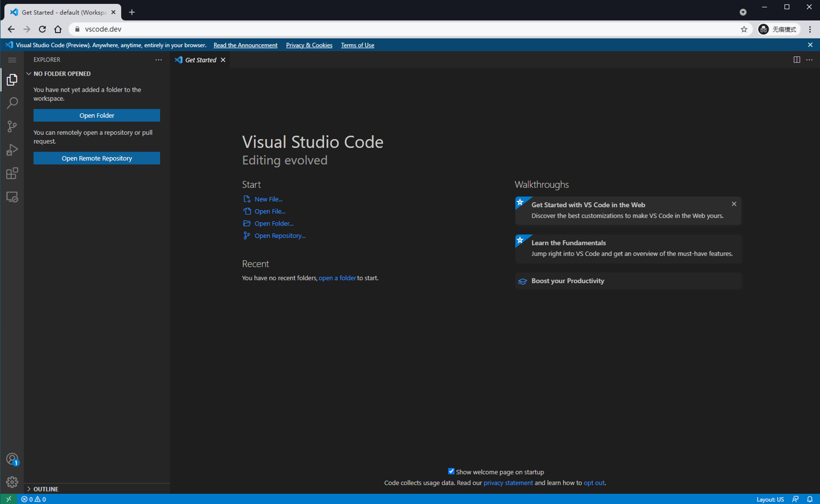Open the Search view in activity bar
This screenshot has width=820, height=504.
pos(12,103)
